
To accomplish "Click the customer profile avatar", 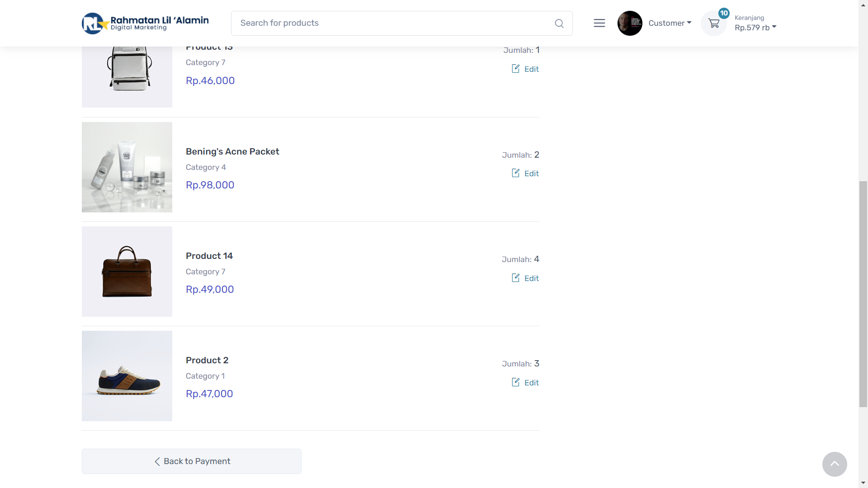I will pyautogui.click(x=630, y=23).
